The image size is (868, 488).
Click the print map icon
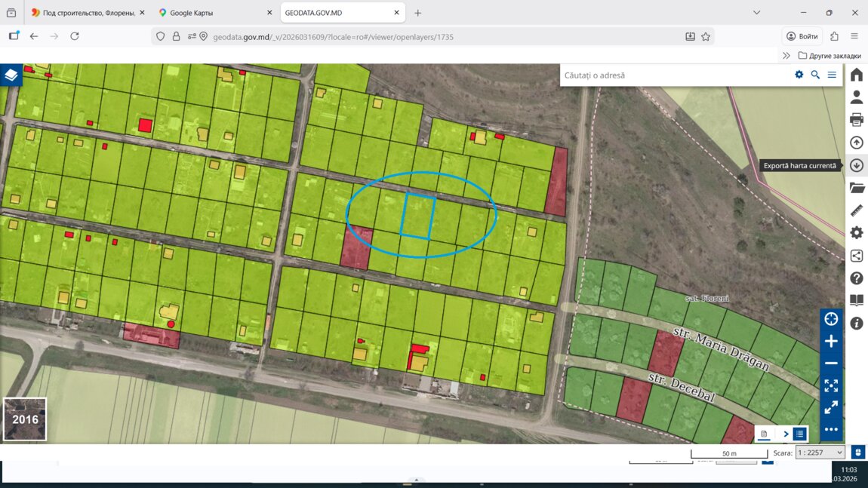click(x=856, y=120)
